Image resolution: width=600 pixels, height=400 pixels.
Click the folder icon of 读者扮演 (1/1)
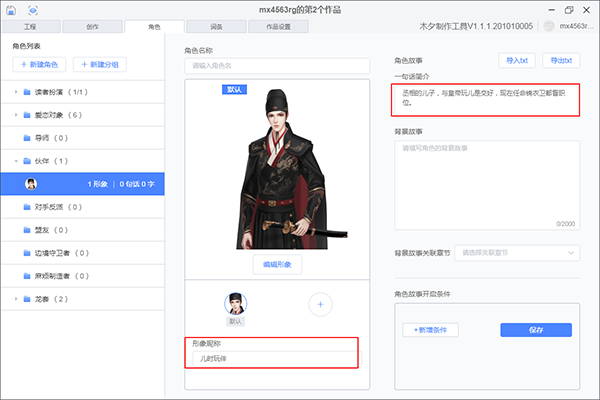(27, 92)
